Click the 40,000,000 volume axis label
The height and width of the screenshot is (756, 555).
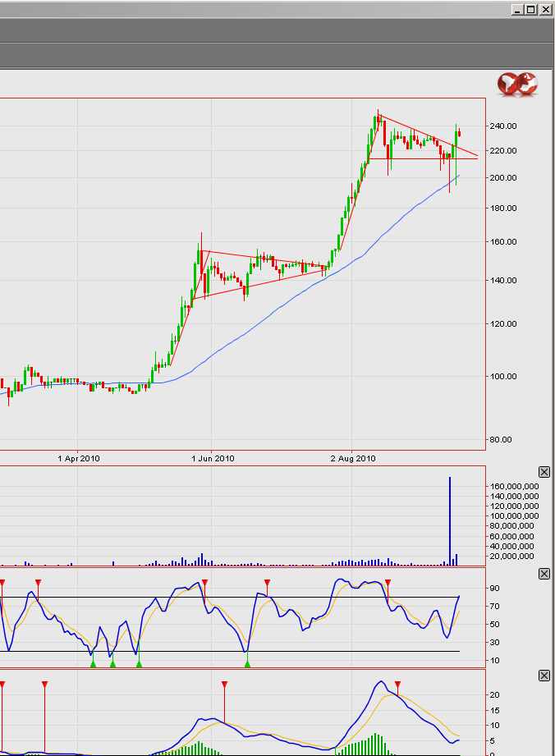click(511, 546)
